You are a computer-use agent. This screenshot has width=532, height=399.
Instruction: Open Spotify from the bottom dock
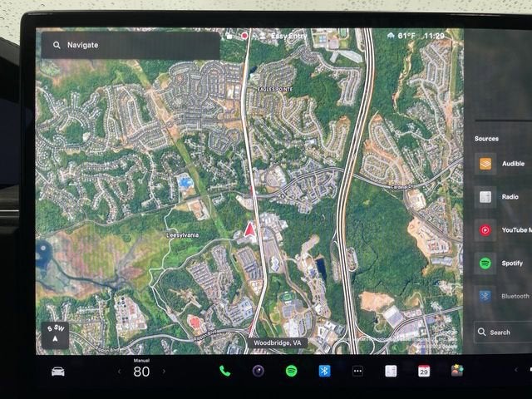(291, 371)
